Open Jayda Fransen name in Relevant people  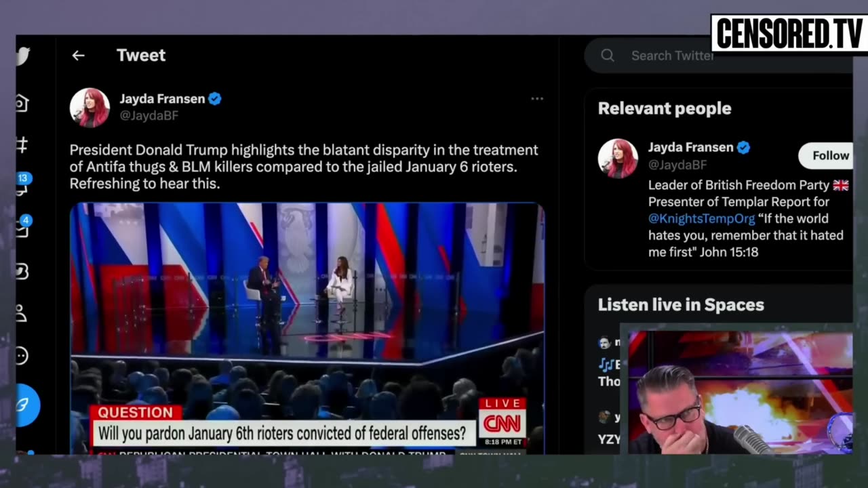point(690,148)
